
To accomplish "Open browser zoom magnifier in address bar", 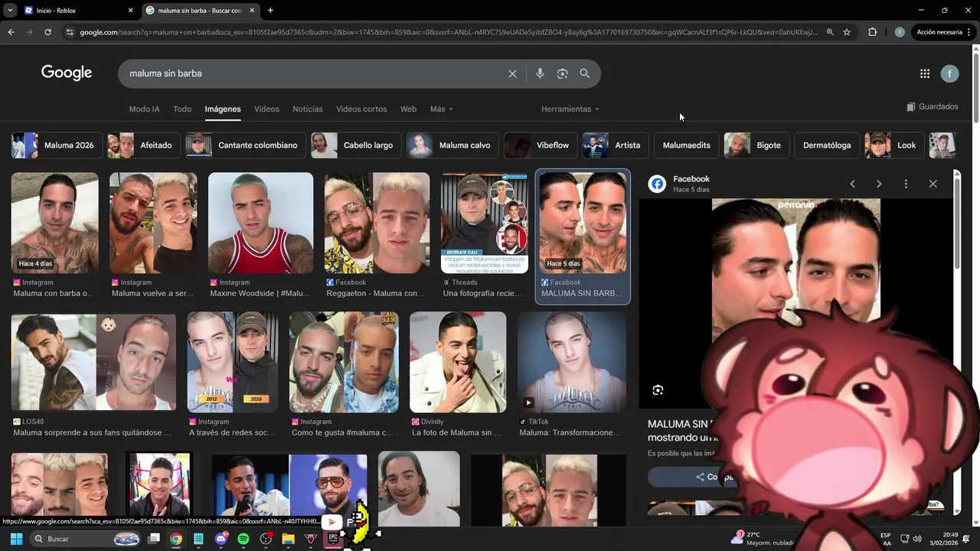I will pyautogui.click(x=830, y=32).
